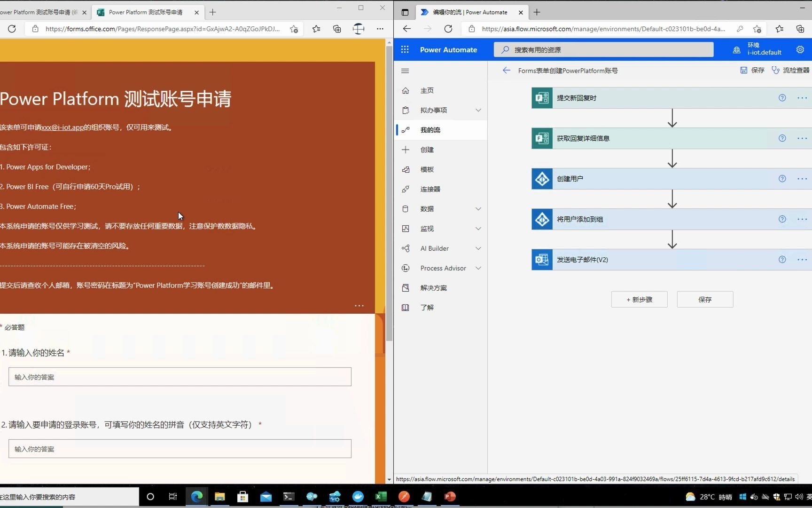This screenshot has height=508, width=812.
Task: Open more options for 将用户添加到组 step
Action: pyautogui.click(x=802, y=219)
